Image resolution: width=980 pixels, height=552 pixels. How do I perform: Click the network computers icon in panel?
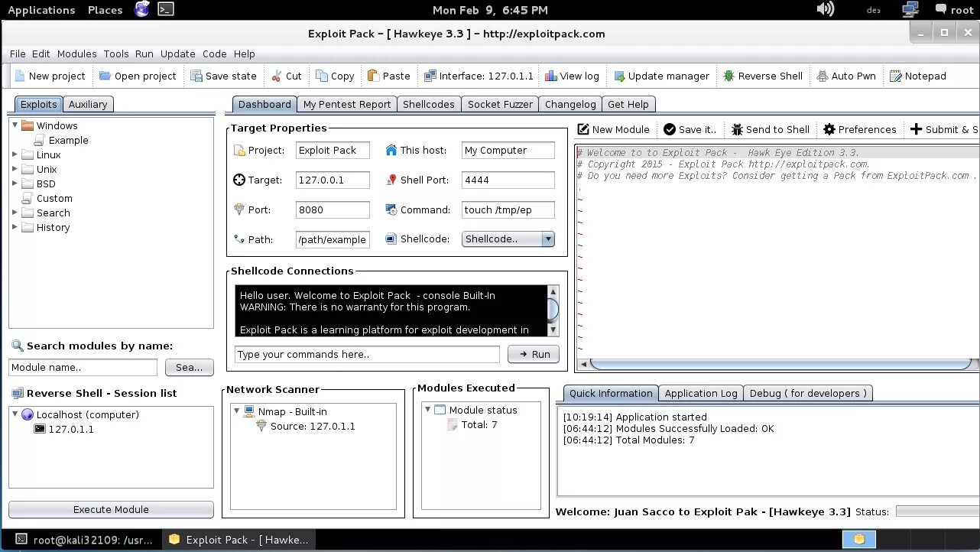pos(910,9)
